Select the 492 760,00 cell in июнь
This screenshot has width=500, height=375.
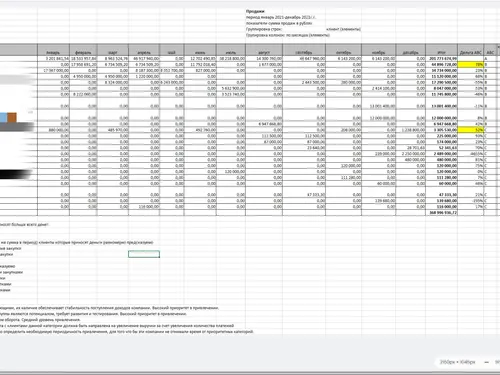(200, 130)
